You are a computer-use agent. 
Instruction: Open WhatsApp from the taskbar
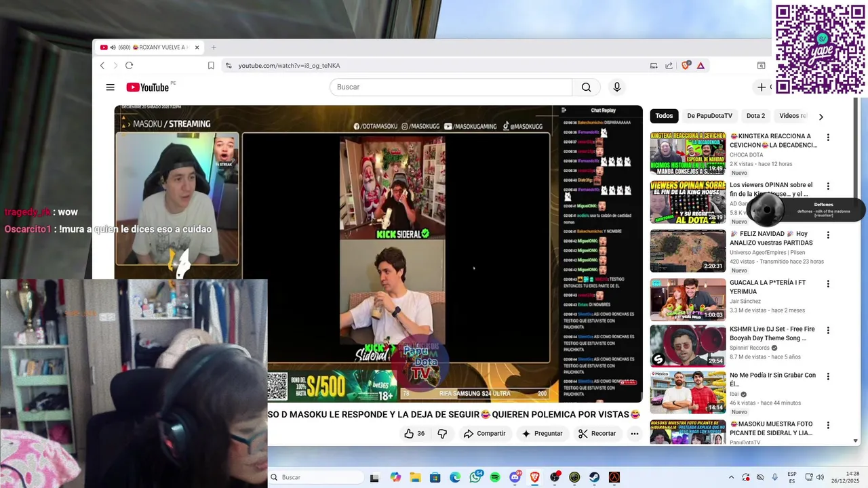(x=475, y=477)
